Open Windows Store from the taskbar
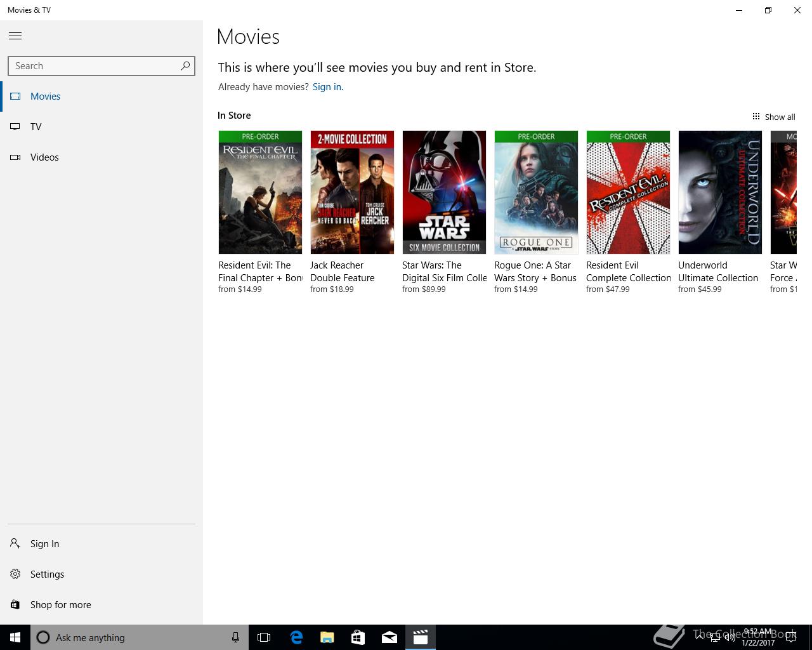 point(358,637)
